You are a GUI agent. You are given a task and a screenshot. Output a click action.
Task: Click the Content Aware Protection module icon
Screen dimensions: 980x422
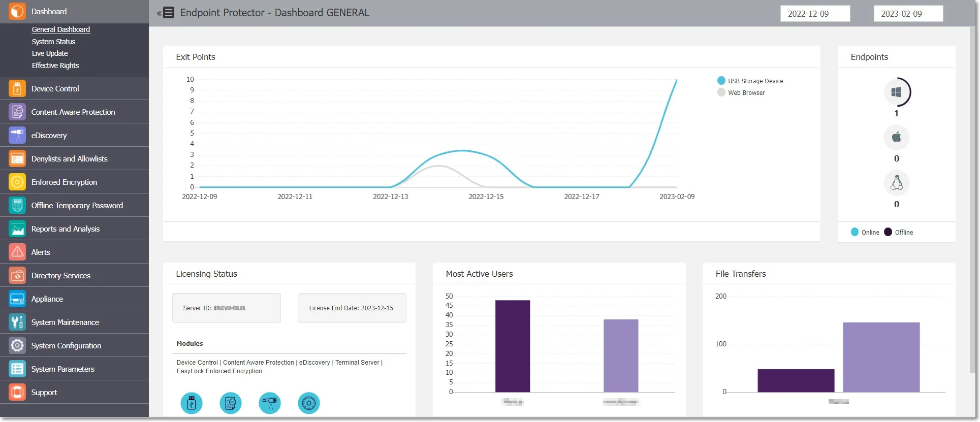[231, 403]
